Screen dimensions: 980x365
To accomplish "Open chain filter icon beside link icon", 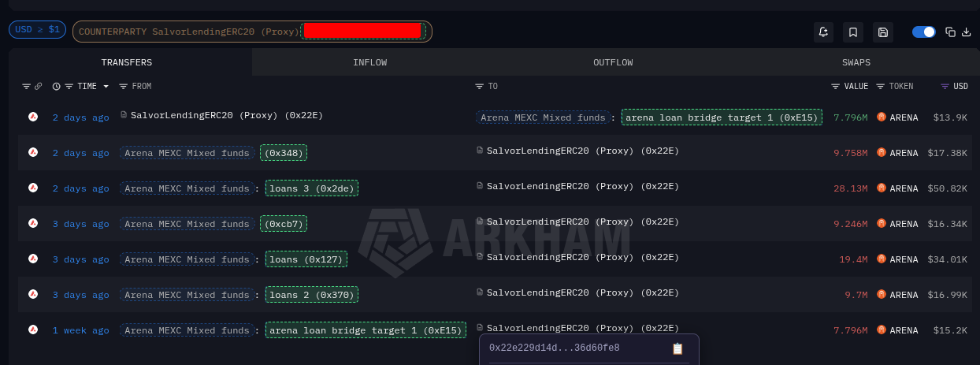I will 26,86.
